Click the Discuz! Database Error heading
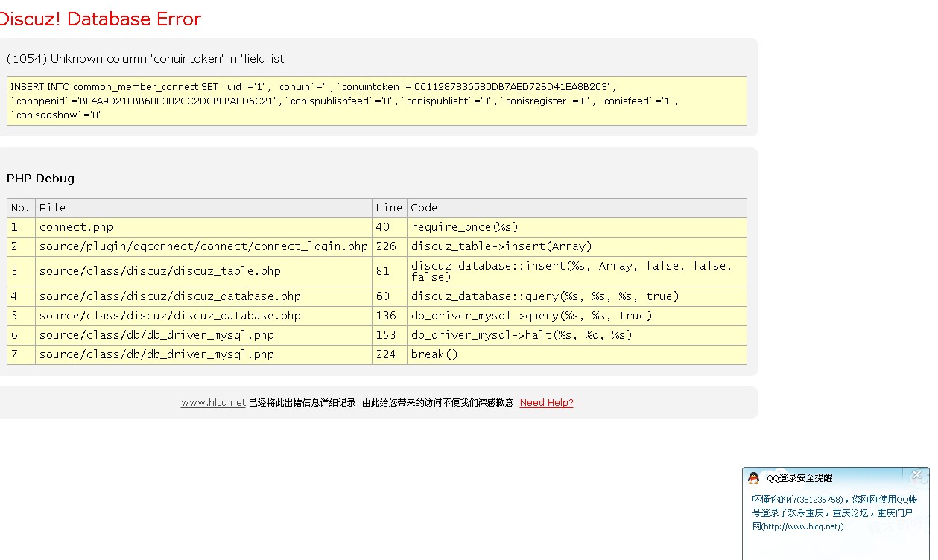 100,19
